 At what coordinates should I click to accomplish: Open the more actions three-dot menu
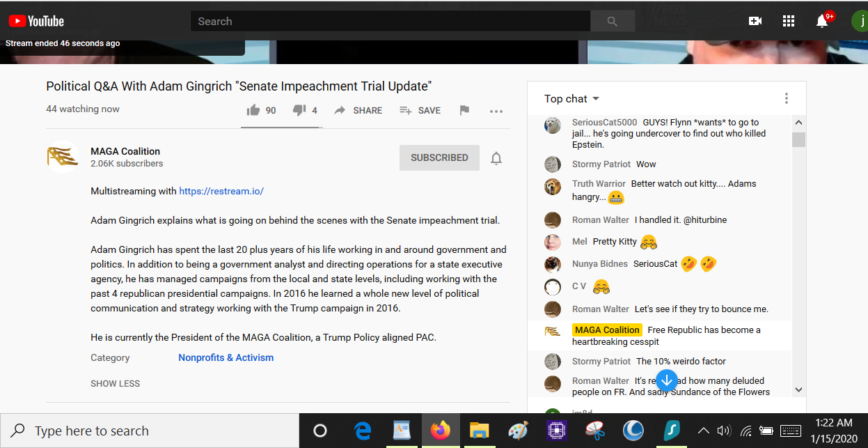tap(496, 111)
